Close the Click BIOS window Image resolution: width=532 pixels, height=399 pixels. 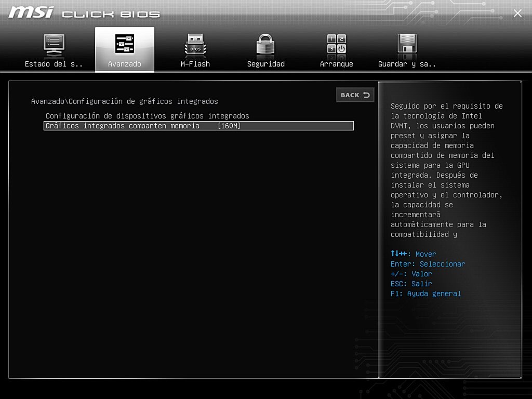pos(517,13)
